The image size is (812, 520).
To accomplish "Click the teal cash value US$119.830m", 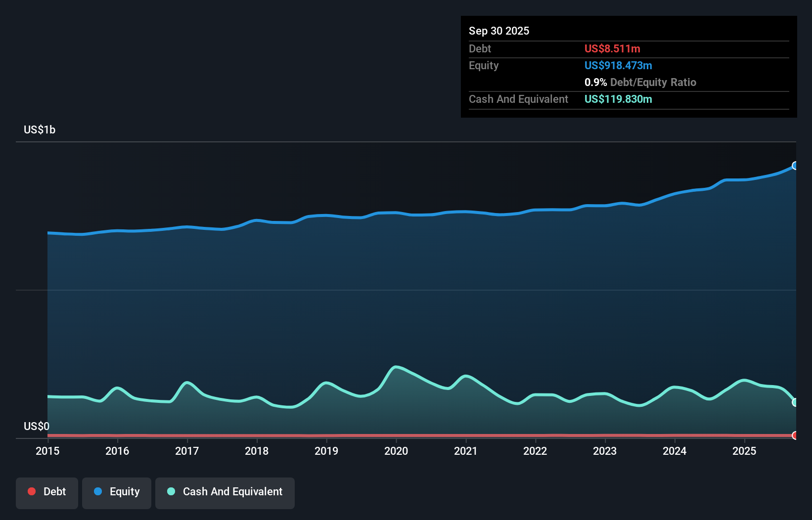I will pyautogui.click(x=618, y=99).
